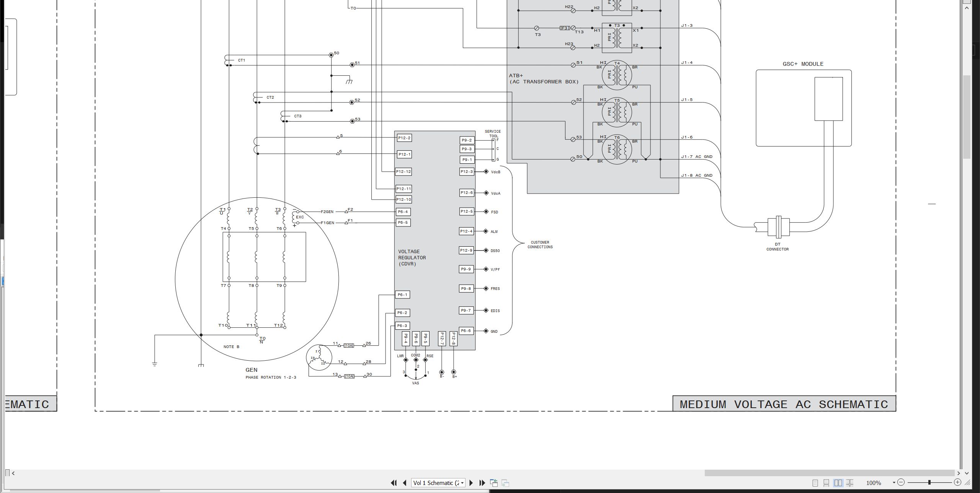Click the P6-2 terminal box

pyautogui.click(x=402, y=312)
